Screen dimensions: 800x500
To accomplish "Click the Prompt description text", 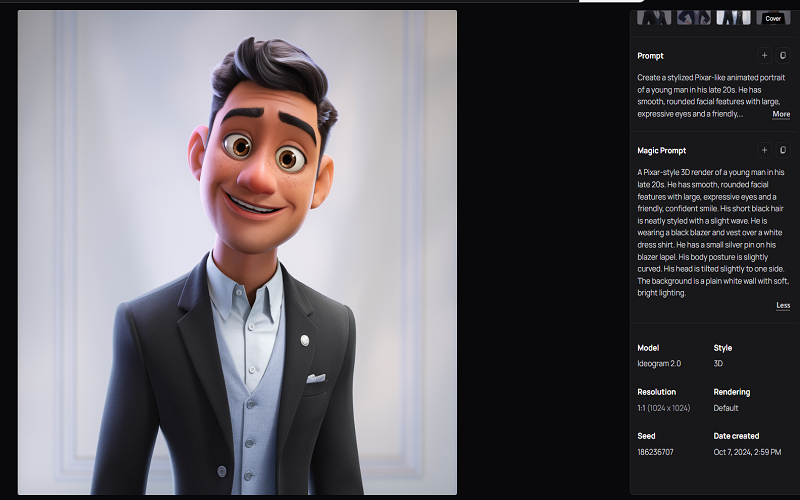I will pyautogui.click(x=700, y=95).
